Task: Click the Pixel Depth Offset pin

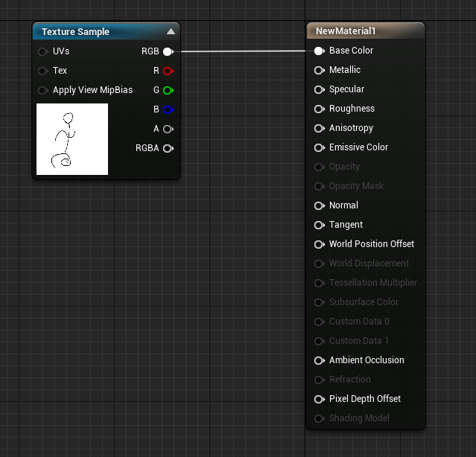Action: pyautogui.click(x=319, y=399)
